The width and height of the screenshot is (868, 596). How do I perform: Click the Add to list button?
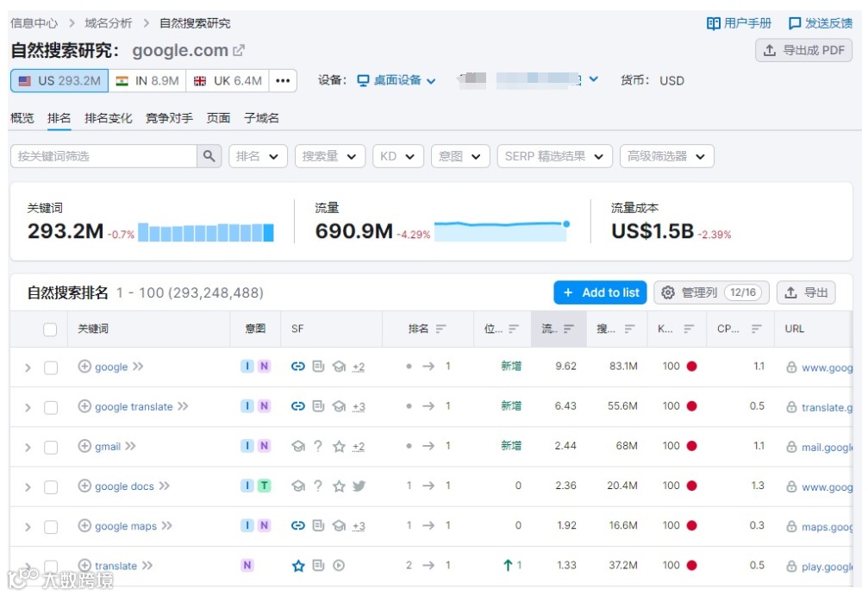[x=600, y=292]
